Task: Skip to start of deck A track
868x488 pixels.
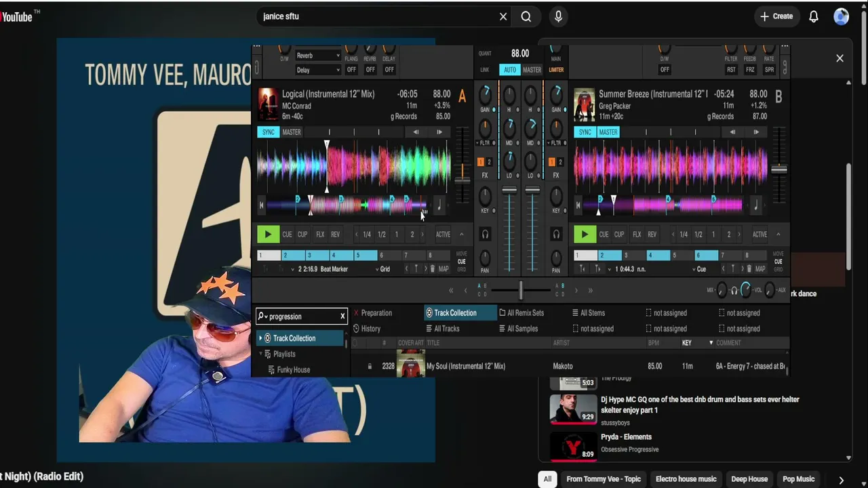Action: click(261, 205)
